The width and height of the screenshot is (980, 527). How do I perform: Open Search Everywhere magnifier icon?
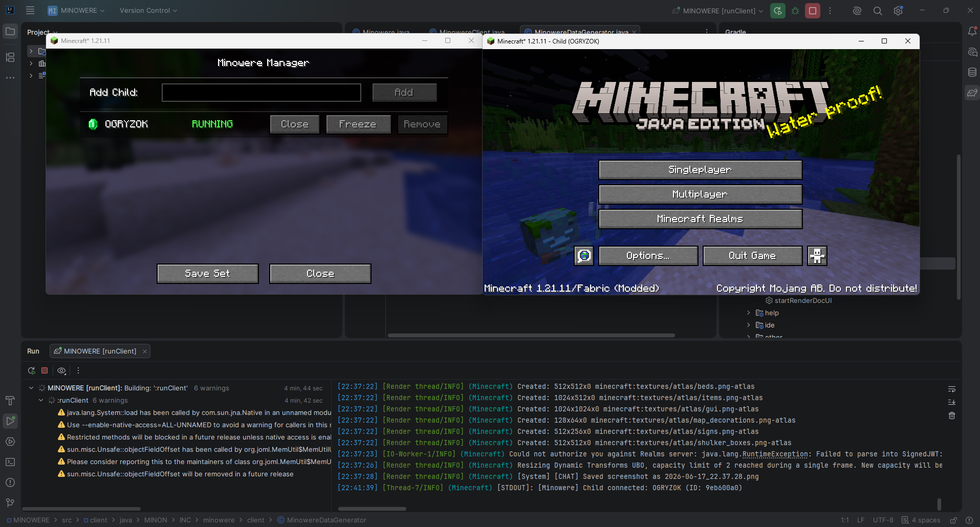tap(878, 11)
